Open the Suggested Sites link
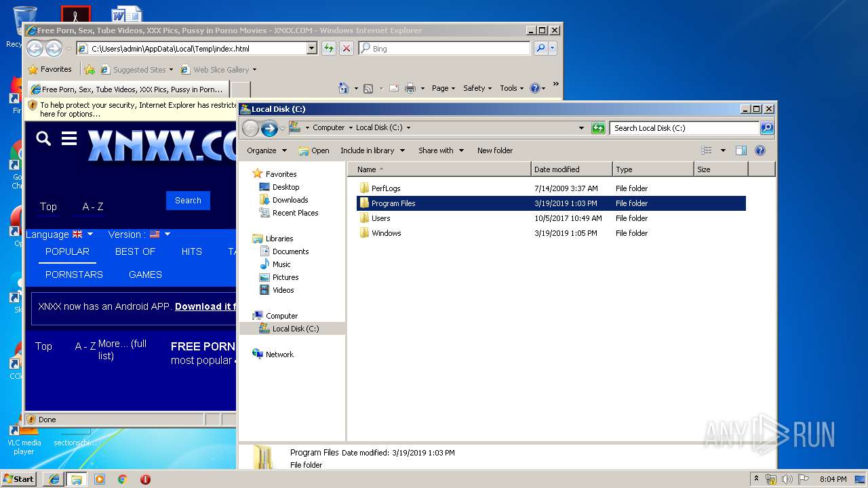The height and width of the screenshot is (488, 868). click(136, 69)
